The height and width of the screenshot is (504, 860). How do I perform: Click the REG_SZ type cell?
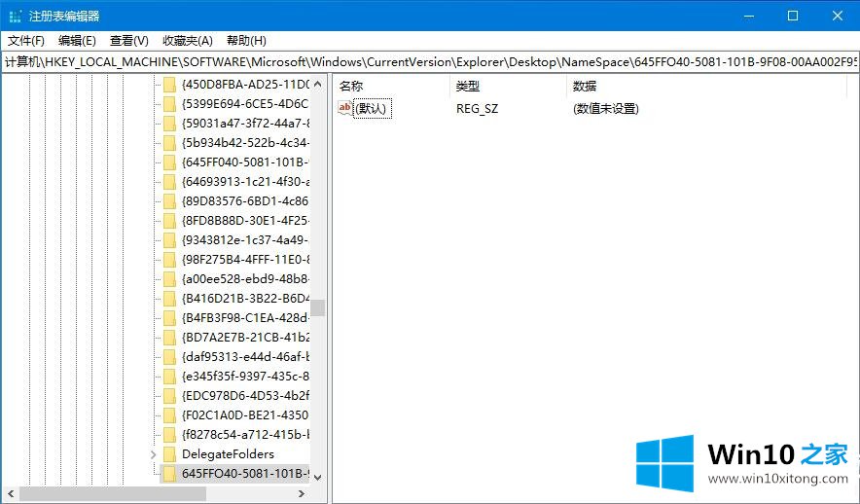477,109
